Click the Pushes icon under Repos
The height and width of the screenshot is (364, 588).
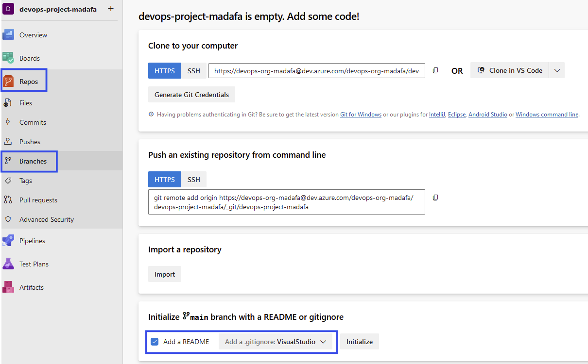coord(8,142)
